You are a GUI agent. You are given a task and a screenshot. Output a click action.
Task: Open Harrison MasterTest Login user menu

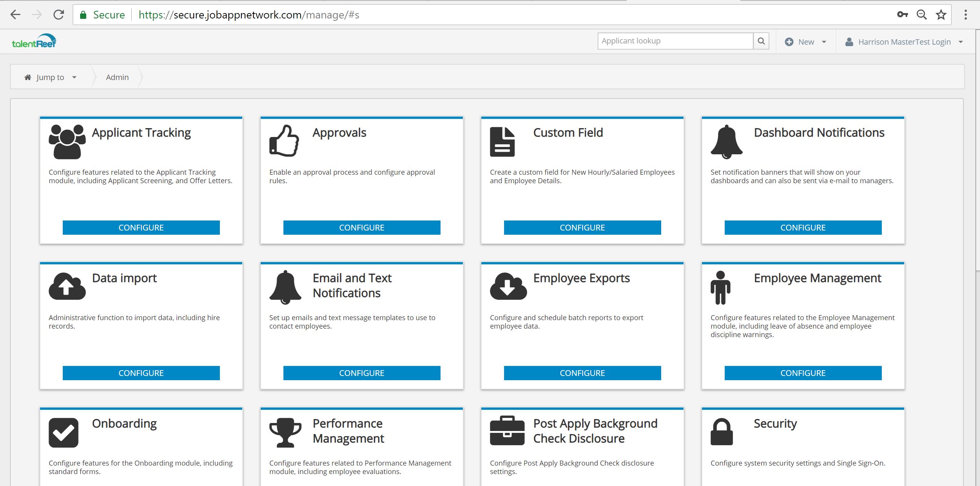(904, 42)
